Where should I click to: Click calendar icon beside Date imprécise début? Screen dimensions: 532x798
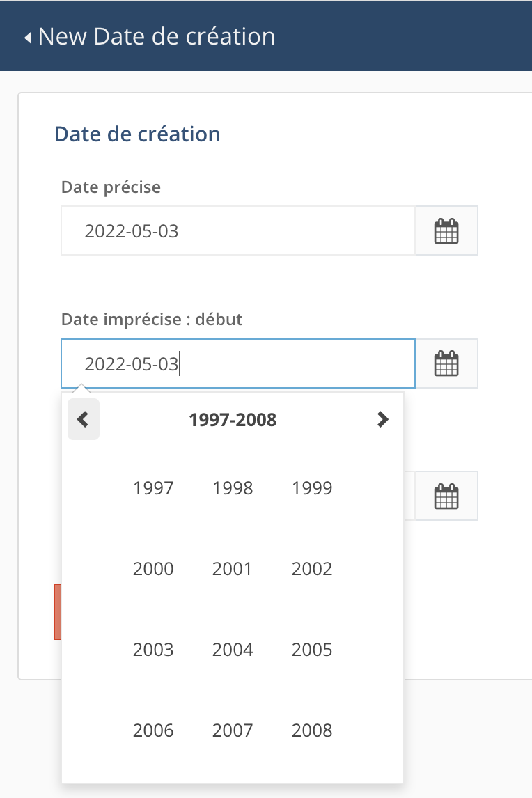click(x=446, y=363)
